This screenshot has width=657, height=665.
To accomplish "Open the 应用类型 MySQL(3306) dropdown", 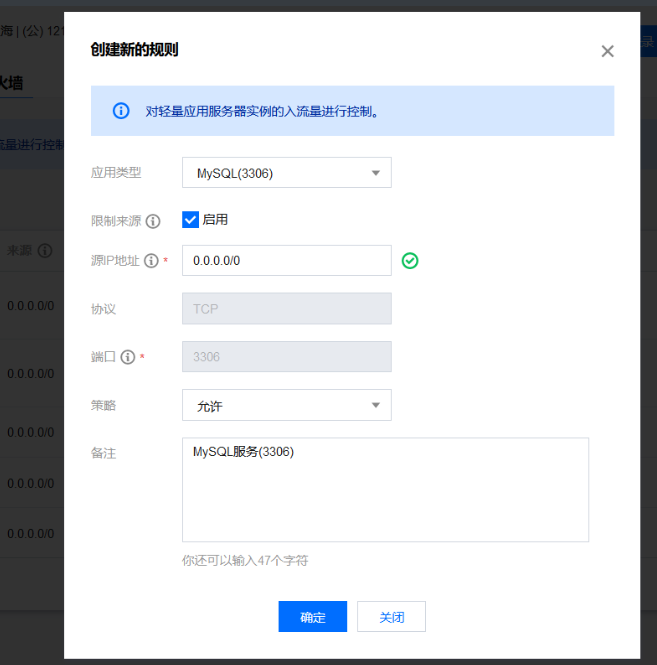I will (x=287, y=173).
